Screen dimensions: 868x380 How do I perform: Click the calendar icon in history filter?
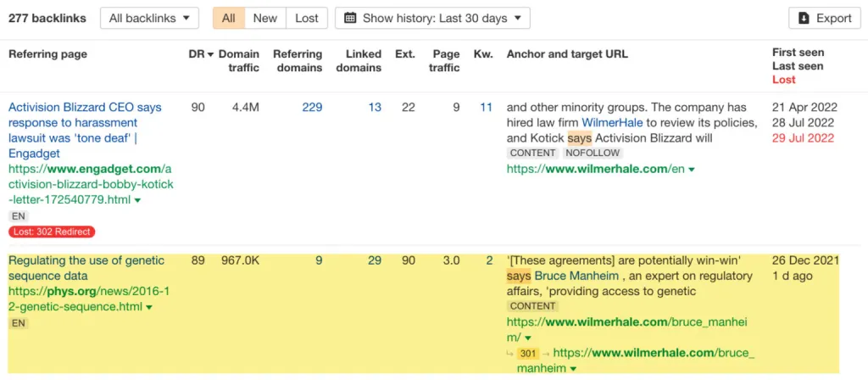tap(350, 18)
